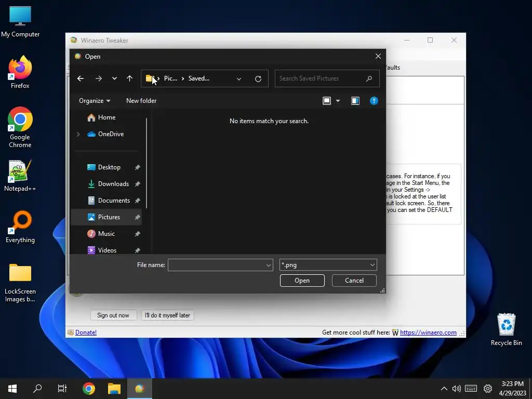Viewport: 532px width, 399px height.
Task: Create a New folder
Action: [x=141, y=101]
